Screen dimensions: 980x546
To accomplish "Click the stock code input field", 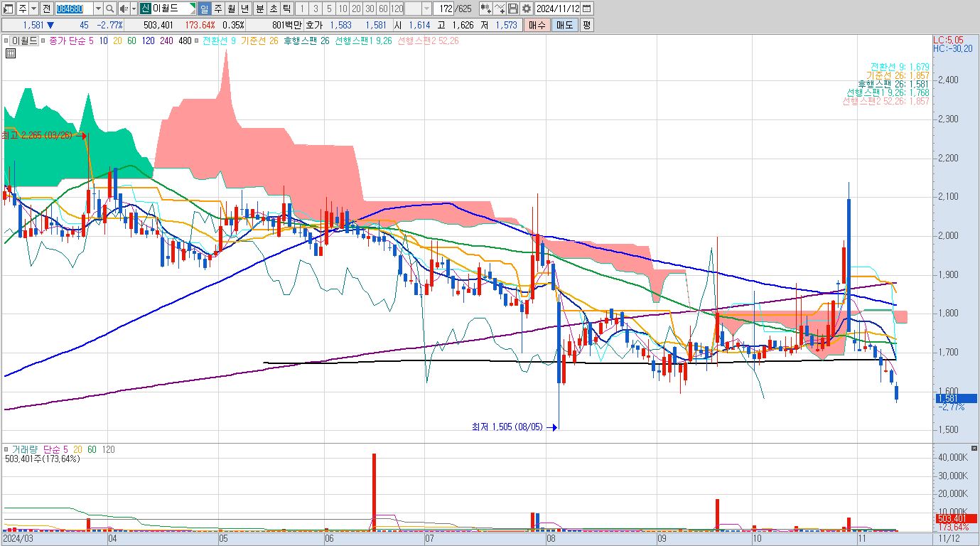I will (x=74, y=9).
